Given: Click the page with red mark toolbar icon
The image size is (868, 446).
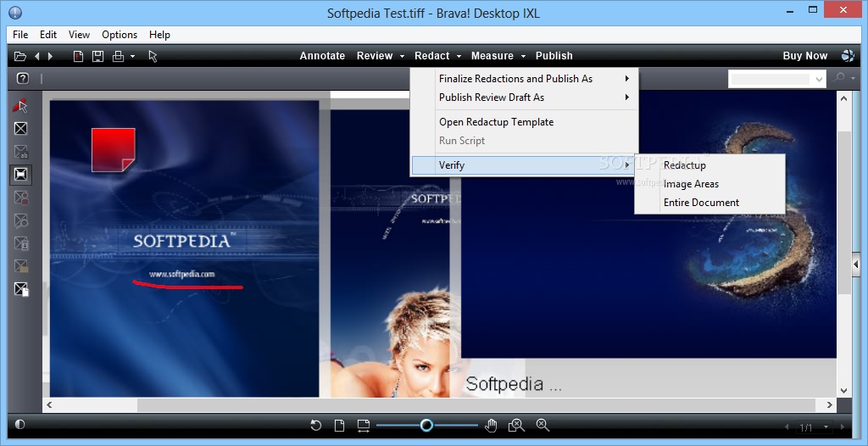Looking at the screenshot, I should click(79, 56).
